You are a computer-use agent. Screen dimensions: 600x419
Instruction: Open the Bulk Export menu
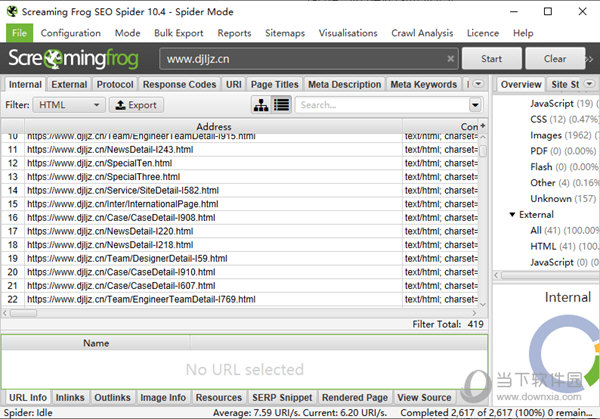[179, 33]
